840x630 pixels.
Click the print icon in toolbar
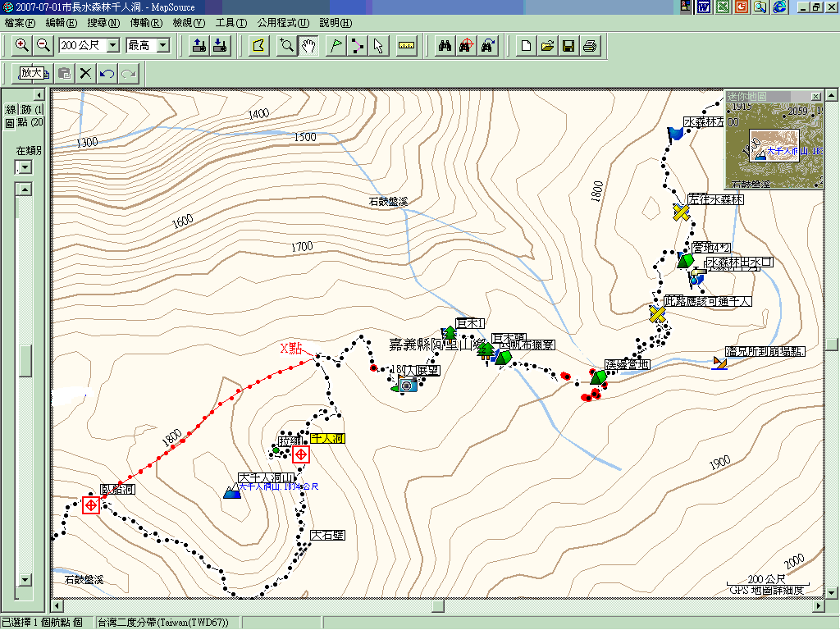point(589,46)
